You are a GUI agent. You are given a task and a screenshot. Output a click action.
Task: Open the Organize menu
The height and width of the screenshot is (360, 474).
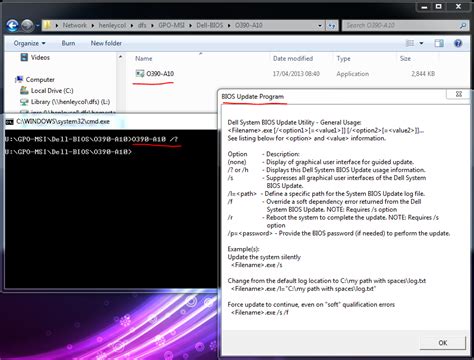29,43
